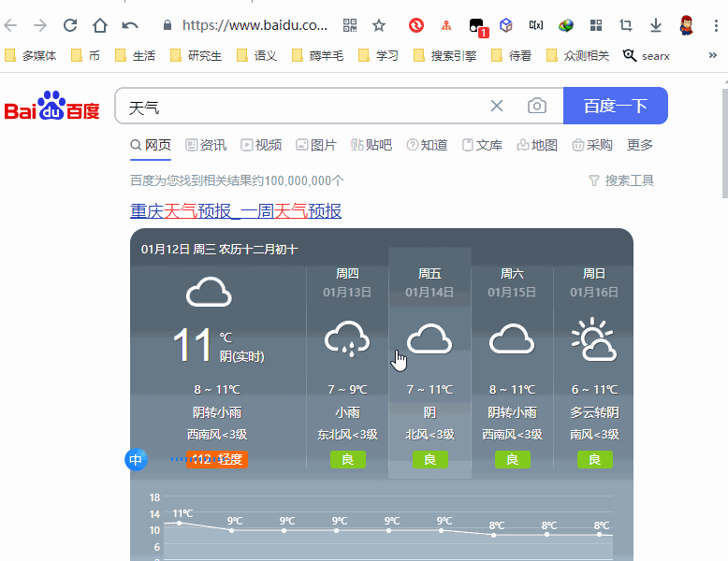The image size is (728, 561).
Task: Open the 学习 bookmark folder
Action: [x=378, y=56]
